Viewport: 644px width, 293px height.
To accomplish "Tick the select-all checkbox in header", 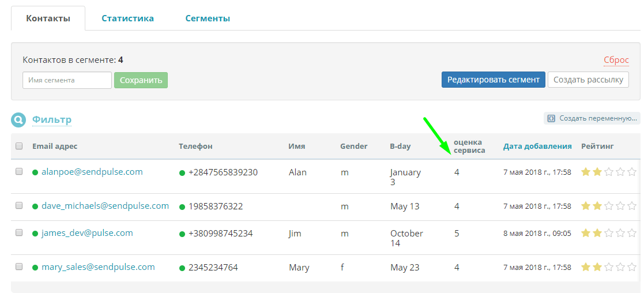I will tap(19, 146).
